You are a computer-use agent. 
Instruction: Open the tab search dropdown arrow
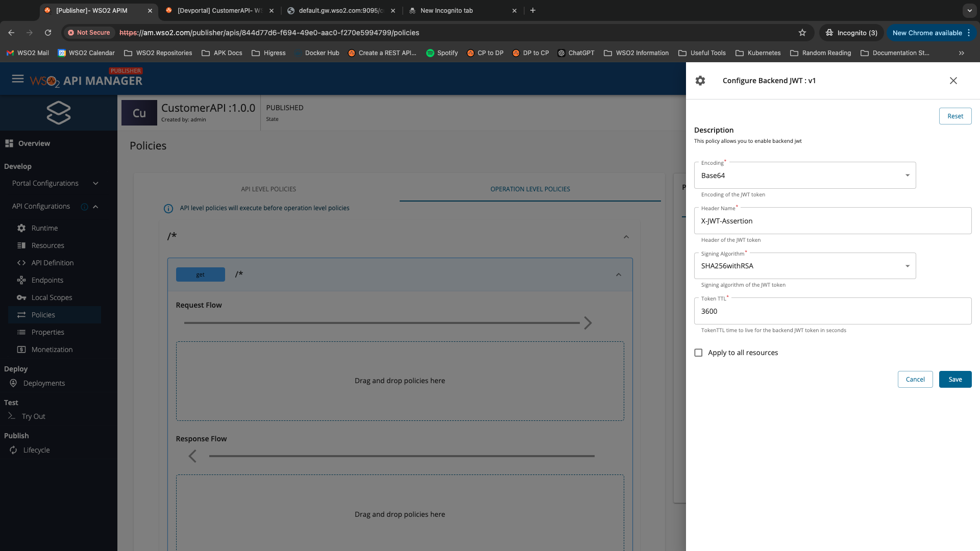tap(969, 10)
